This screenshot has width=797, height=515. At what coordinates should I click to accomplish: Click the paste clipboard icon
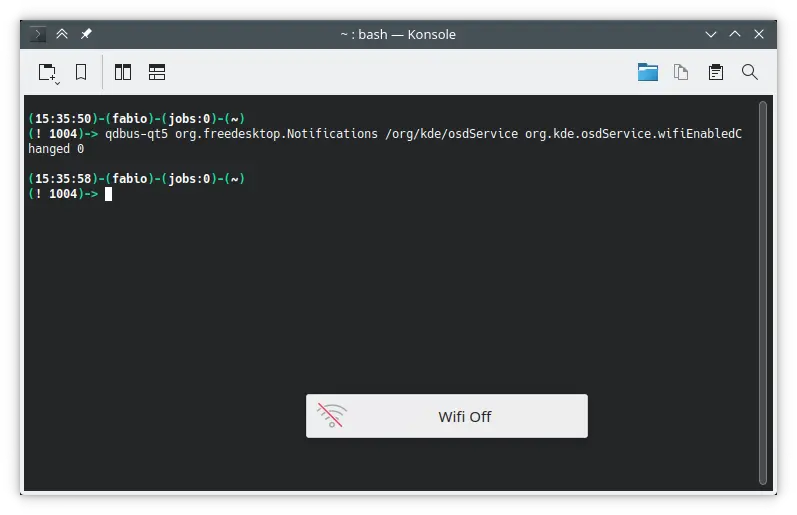(716, 72)
